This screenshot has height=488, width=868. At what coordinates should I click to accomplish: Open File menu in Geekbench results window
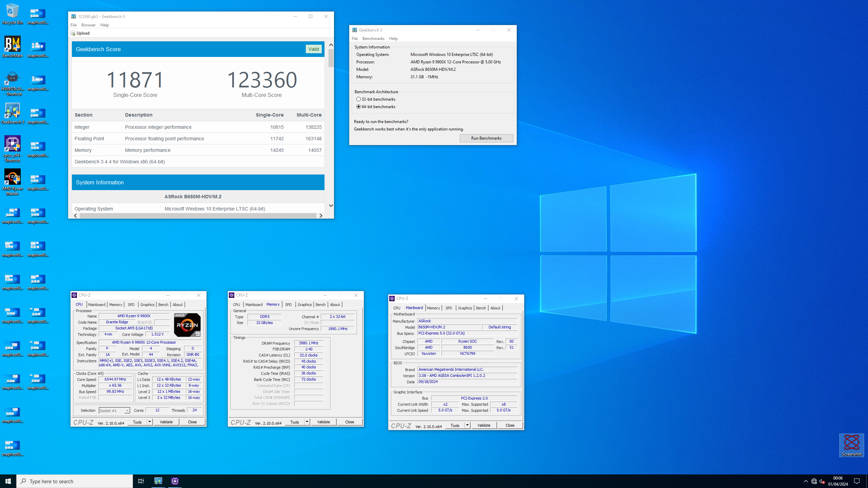click(x=74, y=25)
